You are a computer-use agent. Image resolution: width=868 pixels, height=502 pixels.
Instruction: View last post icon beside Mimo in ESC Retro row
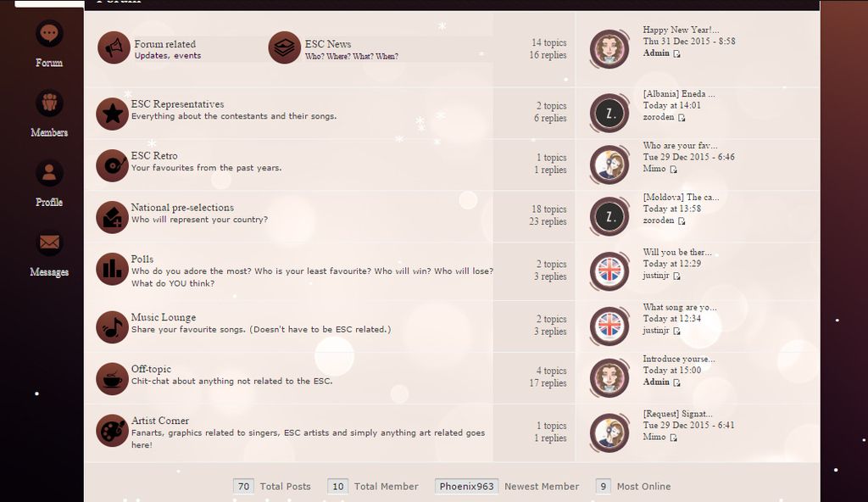pyautogui.click(x=673, y=170)
